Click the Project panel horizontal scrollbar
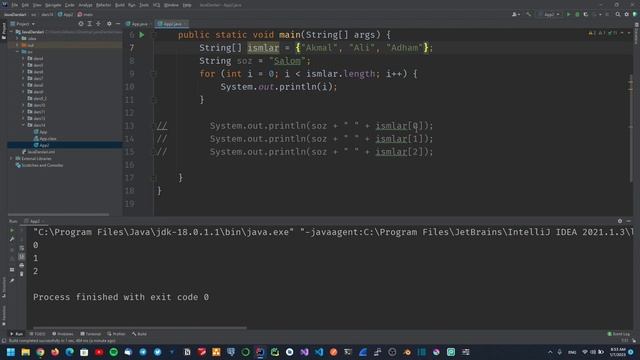 click(x=58, y=214)
